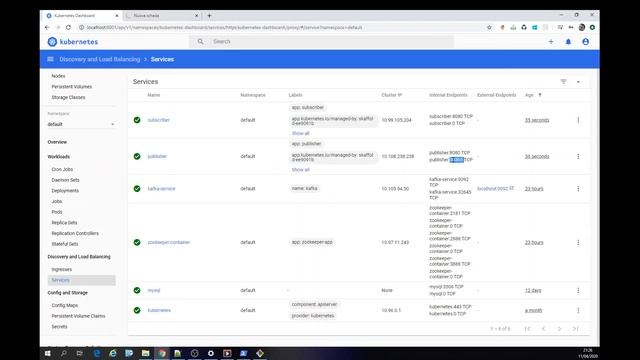The height and width of the screenshot is (360, 640).
Task: Open Storage Classes in the sidebar
Action: click(x=68, y=97)
